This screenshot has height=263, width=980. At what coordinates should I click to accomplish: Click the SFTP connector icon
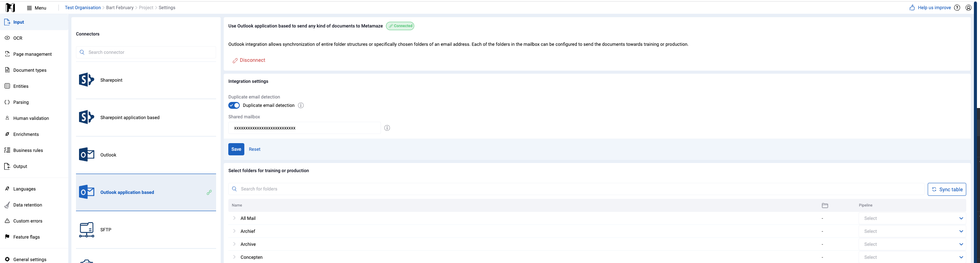87,230
